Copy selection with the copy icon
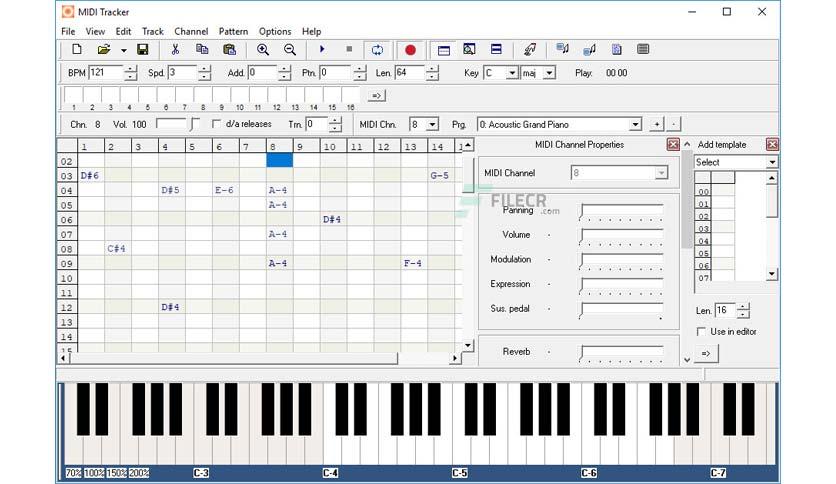This screenshot has height=484, width=836. point(202,50)
